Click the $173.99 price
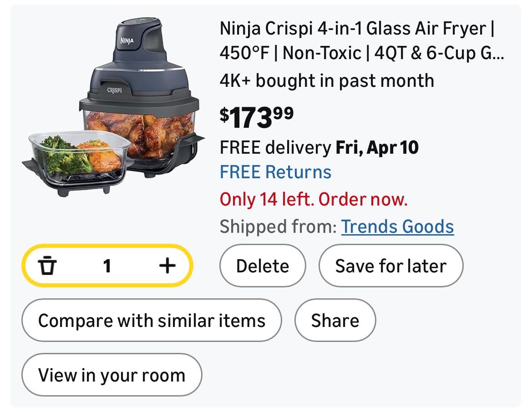The width and height of the screenshot is (532, 412). (x=257, y=117)
